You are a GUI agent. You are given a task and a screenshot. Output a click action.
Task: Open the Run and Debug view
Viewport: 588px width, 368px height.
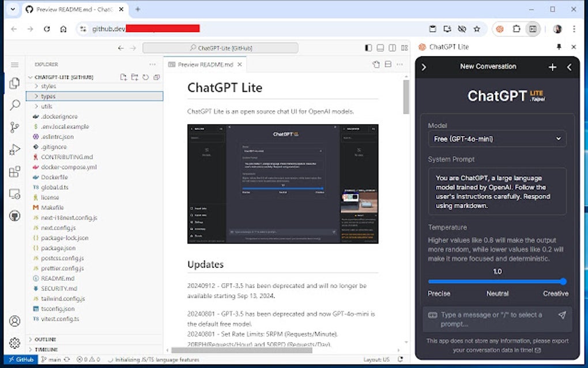[14, 149]
